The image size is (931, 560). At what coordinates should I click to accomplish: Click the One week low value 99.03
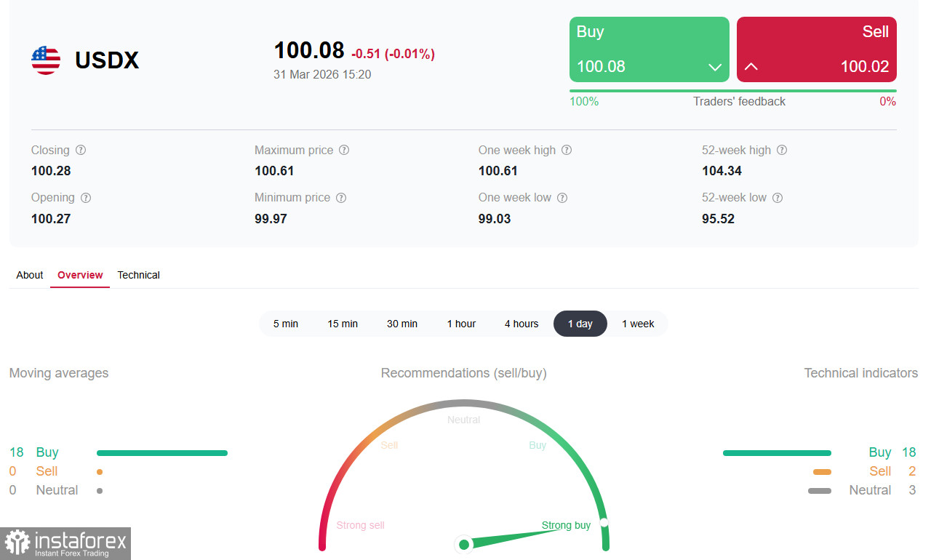(495, 218)
